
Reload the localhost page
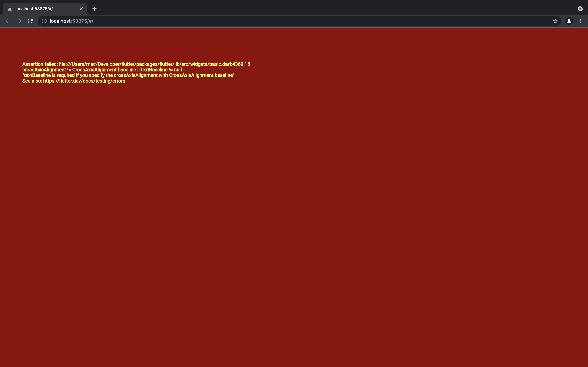click(x=30, y=21)
